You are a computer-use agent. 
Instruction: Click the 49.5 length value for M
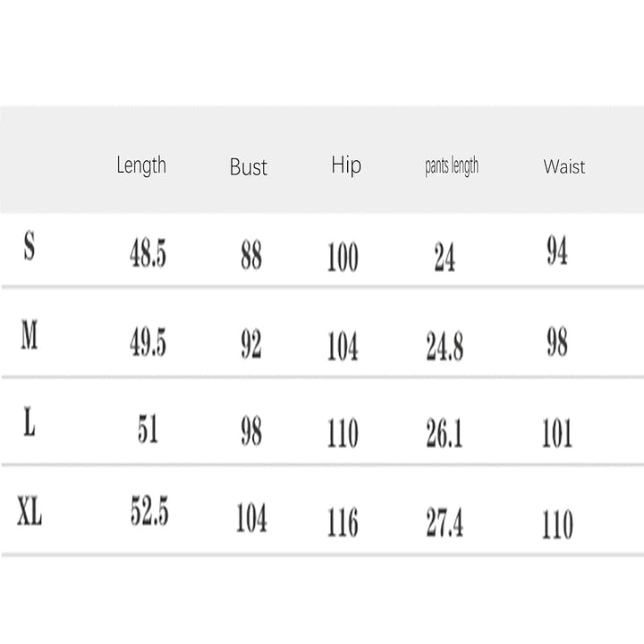point(148,343)
